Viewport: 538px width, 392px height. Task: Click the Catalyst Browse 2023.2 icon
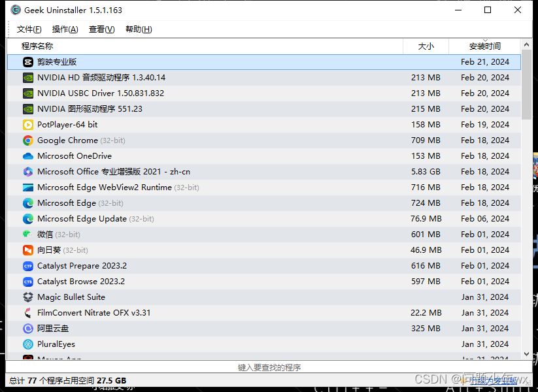pyautogui.click(x=28, y=282)
